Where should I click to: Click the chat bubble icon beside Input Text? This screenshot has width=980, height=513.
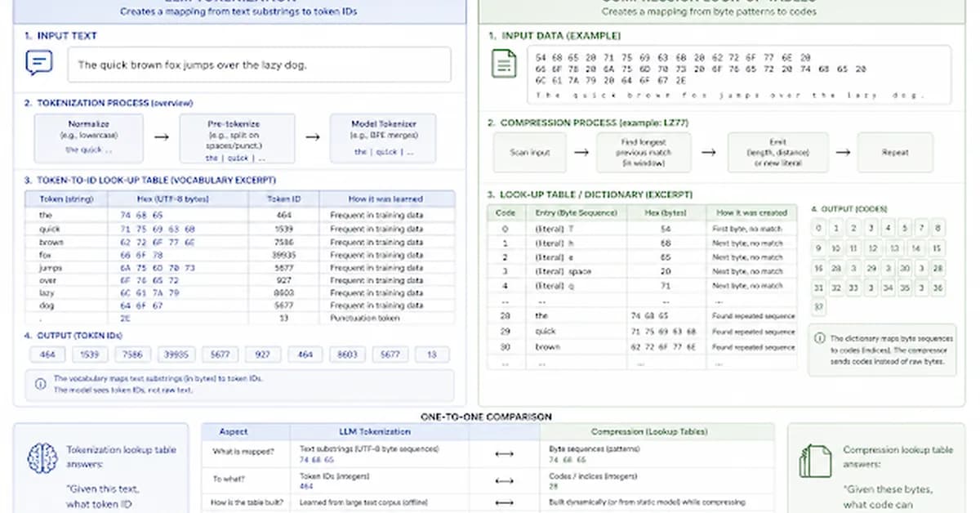click(x=39, y=63)
